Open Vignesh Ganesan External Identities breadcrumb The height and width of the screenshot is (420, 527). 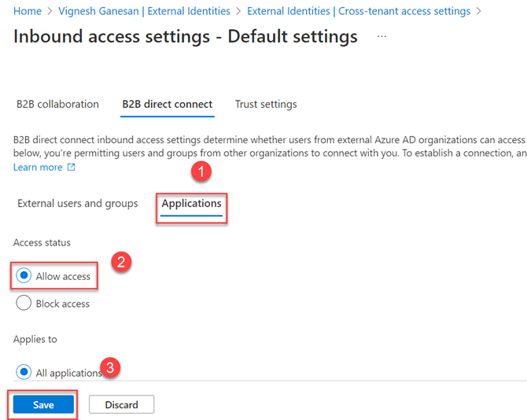[x=144, y=11]
